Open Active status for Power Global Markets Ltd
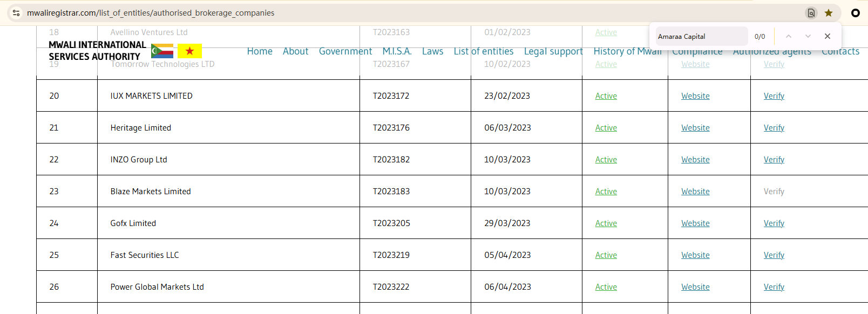Viewport: 868px width, 314px height. 606,287
